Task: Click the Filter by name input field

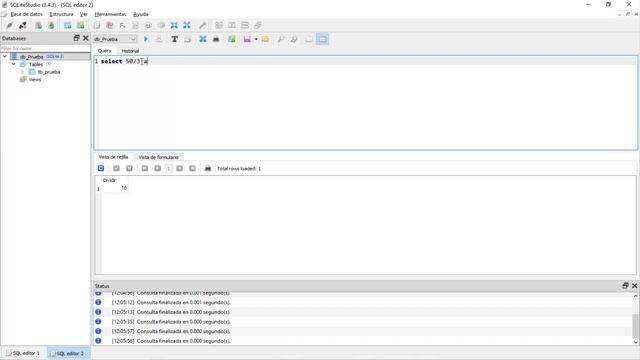Action: [45, 48]
